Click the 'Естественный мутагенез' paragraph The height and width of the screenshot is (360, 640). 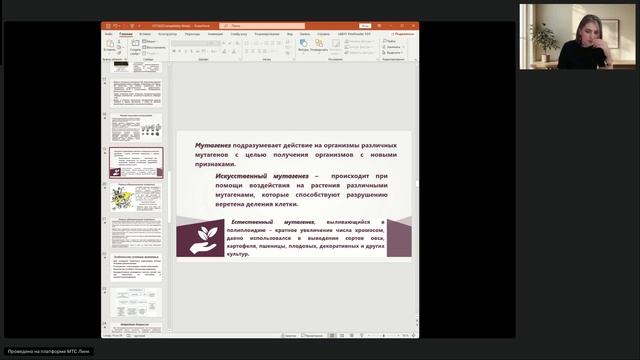305,238
